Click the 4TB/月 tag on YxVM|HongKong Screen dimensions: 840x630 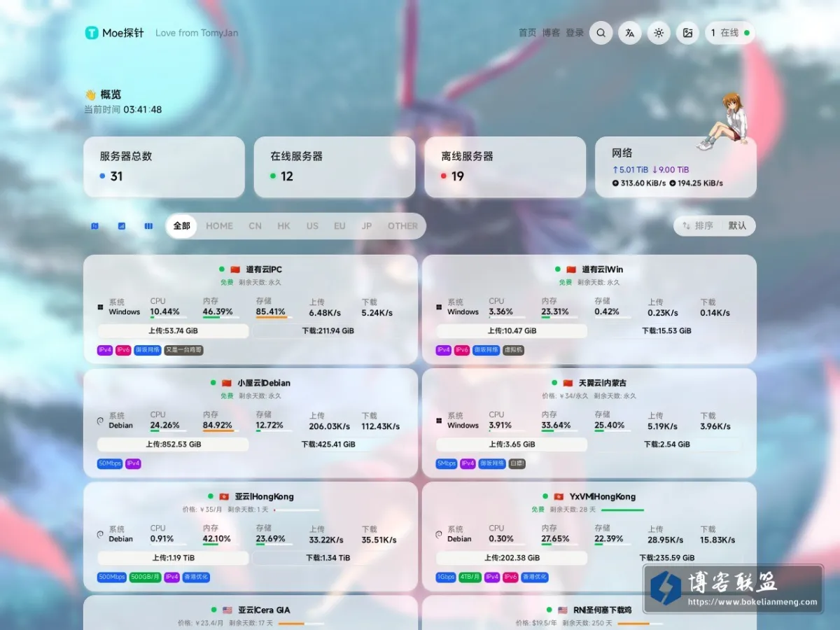click(469, 577)
